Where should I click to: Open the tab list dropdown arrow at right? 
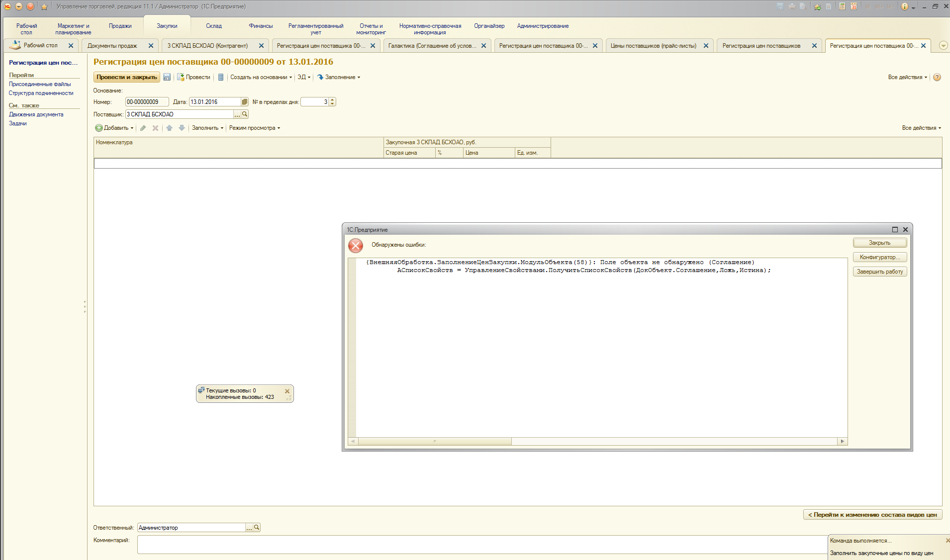pyautogui.click(x=943, y=45)
